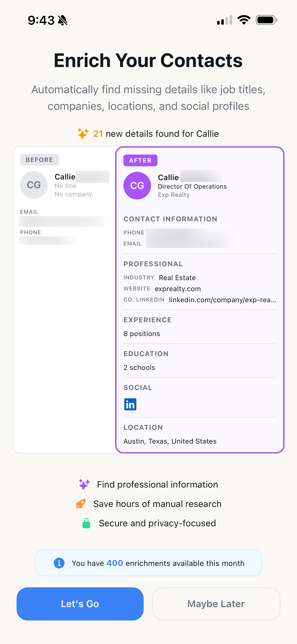This screenshot has height=644, width=297.
Task: Click 'Exp Realty' company name
Action: coord(174,195)
